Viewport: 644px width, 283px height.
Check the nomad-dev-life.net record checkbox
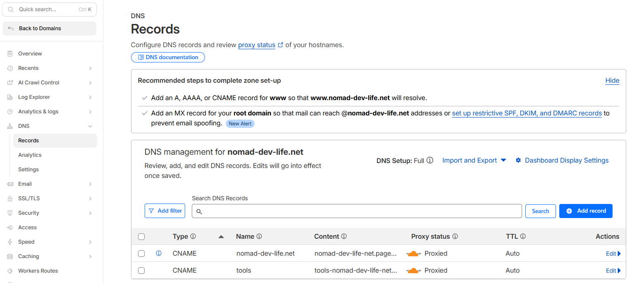(141, 254)
